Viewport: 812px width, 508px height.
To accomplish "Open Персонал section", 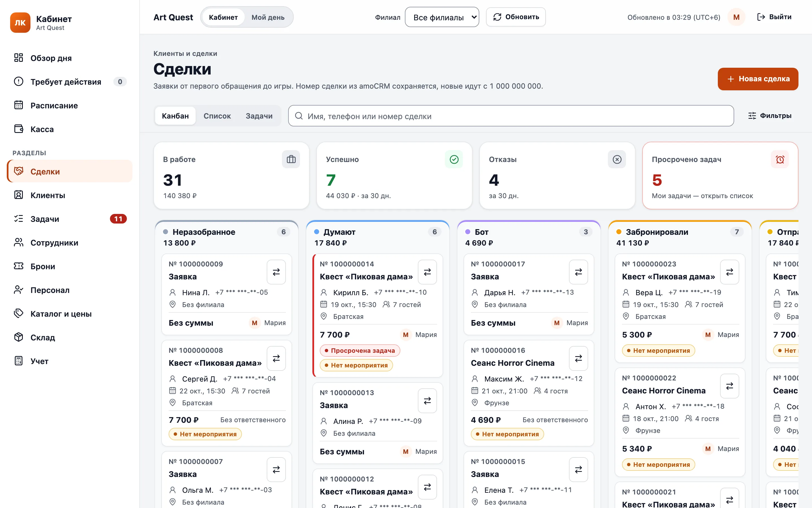I will (x=69, y=290).
